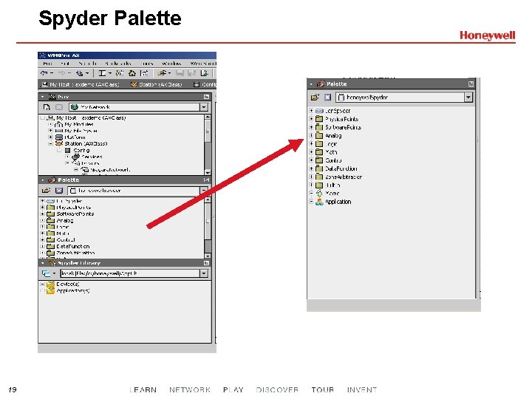Click new tree icon in Nav panel
Viewport: 532px width, 399px height.
coord(47,107)
